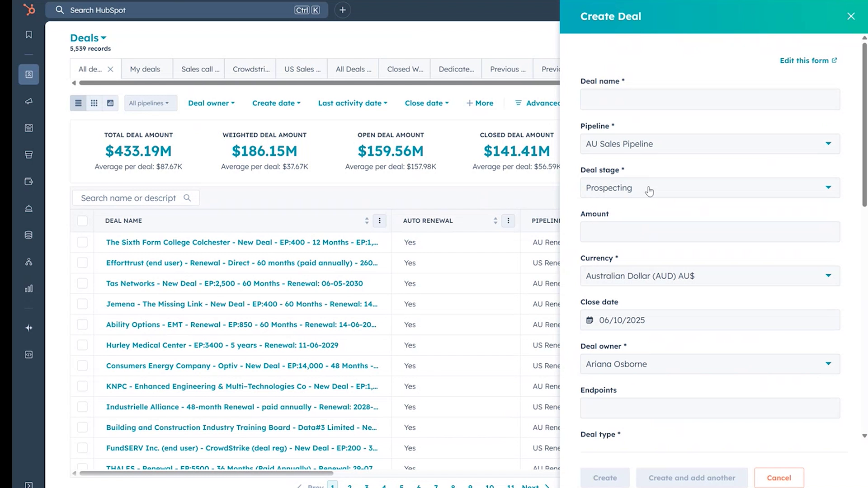Open the All pipelines filter dropdown
Screen dimensions: 868x488
click(x=150, y=103)
